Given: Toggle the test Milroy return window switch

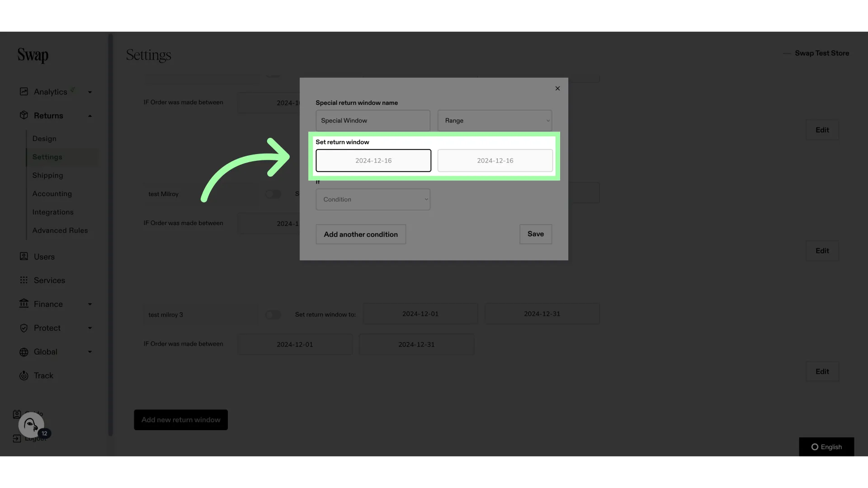Looking at the screenshot, I should click(x=273, y=194).
